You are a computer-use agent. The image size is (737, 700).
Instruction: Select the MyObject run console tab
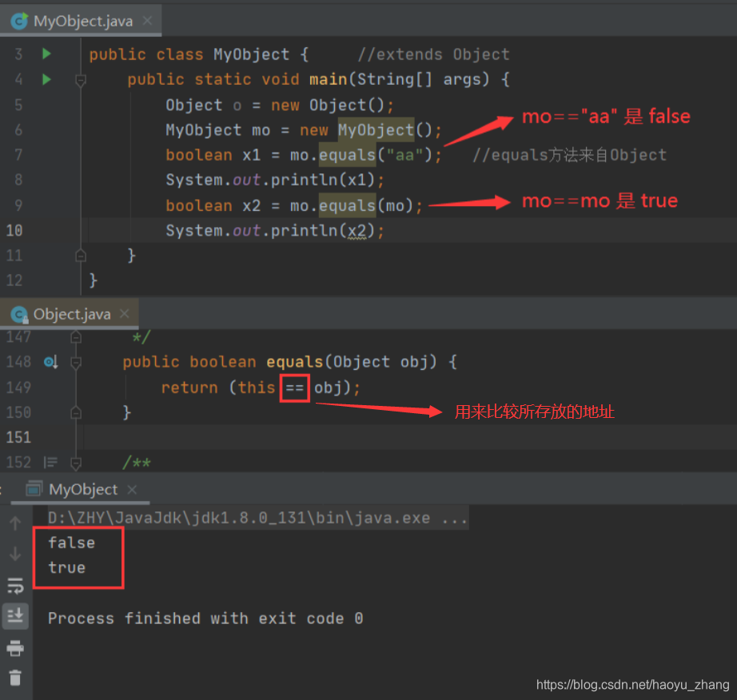pos(82,490)
